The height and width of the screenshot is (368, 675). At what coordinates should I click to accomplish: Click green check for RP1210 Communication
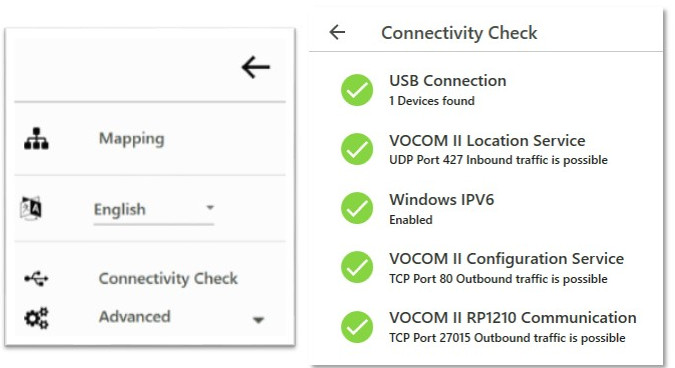pyautogui.click(x=357, y=327)
